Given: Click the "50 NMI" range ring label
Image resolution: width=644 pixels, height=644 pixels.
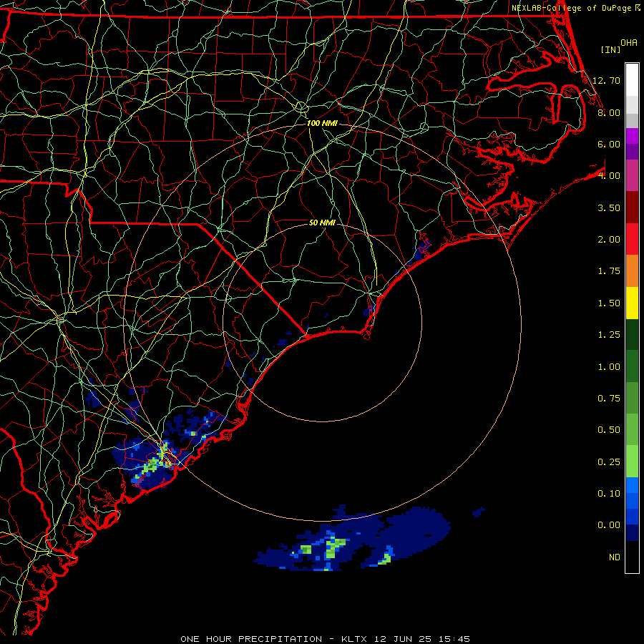Looking at the screenshot, I should [x=322, y=223].
